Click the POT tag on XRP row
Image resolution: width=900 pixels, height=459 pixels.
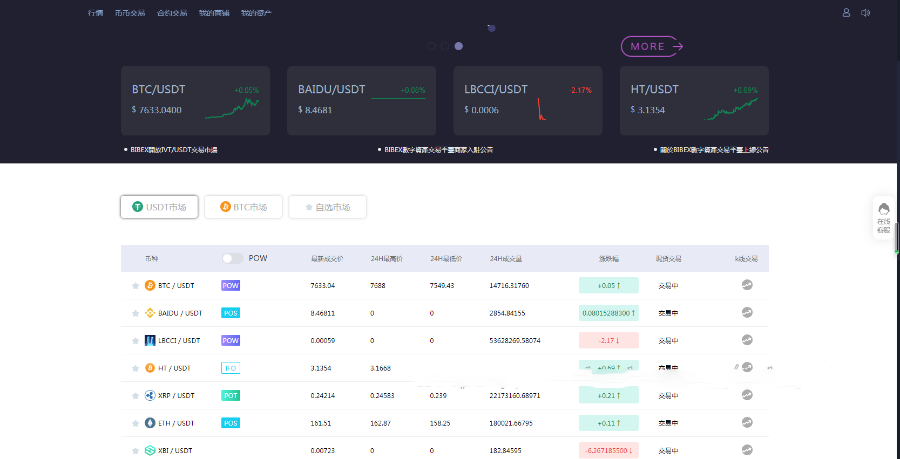tap(230, 395)
